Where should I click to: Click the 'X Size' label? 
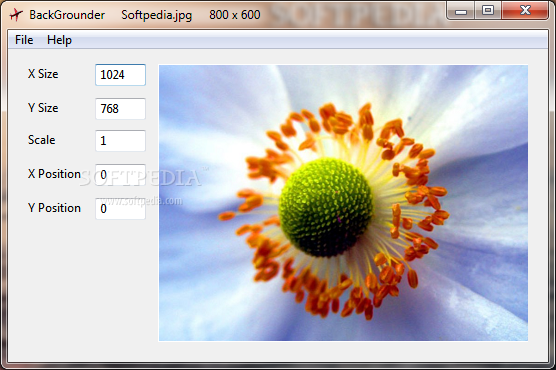(43, 74)
